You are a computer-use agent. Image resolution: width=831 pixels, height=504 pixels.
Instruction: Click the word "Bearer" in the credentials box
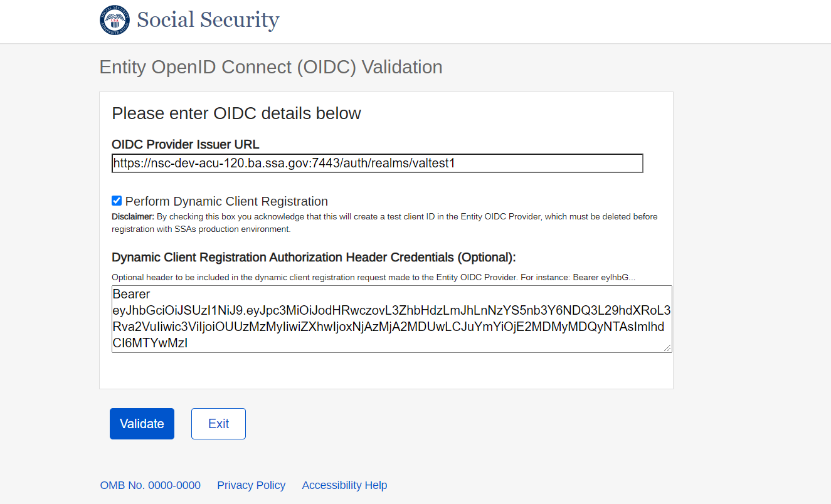[x=131, y=294]
